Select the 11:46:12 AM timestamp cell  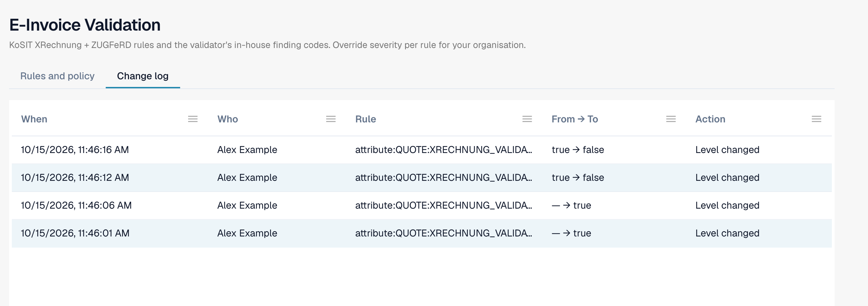pos(75,178)
